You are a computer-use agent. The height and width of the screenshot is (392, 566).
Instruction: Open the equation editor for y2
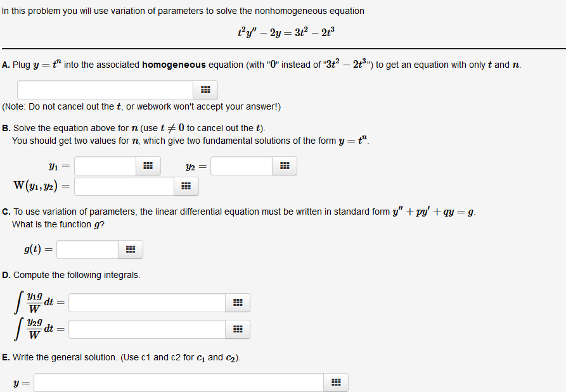point(285,165)
